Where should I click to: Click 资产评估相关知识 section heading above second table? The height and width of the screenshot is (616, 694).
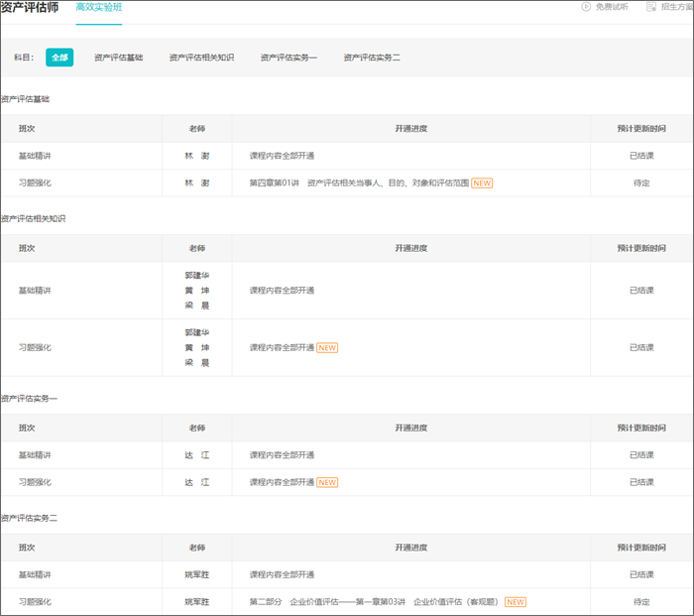pyautogui.click(x=33, y=219)
